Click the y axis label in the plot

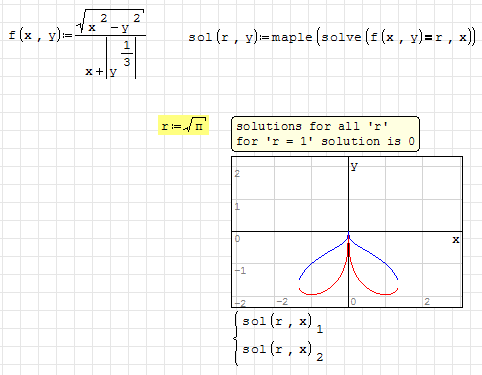click(354, 166)
